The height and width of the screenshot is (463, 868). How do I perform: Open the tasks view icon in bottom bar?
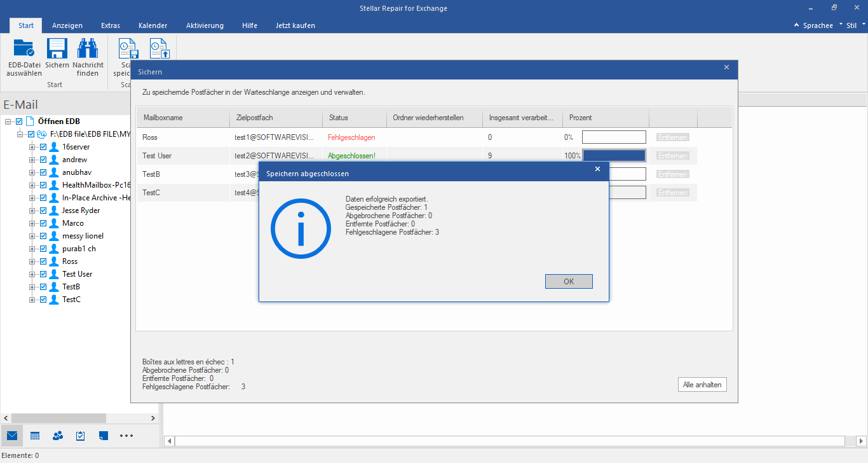point(81,436)
